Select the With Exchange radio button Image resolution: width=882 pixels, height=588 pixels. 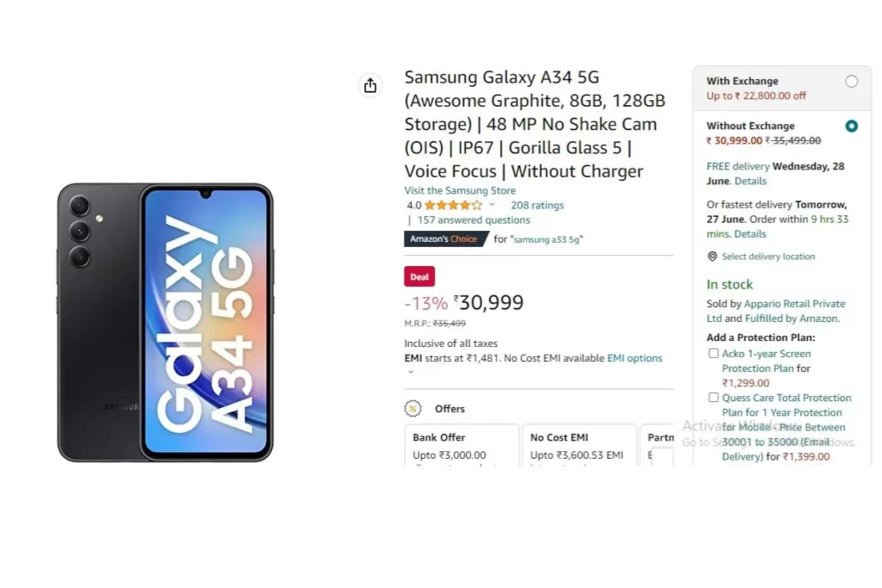pyautogui.click(x=852, y=82)
